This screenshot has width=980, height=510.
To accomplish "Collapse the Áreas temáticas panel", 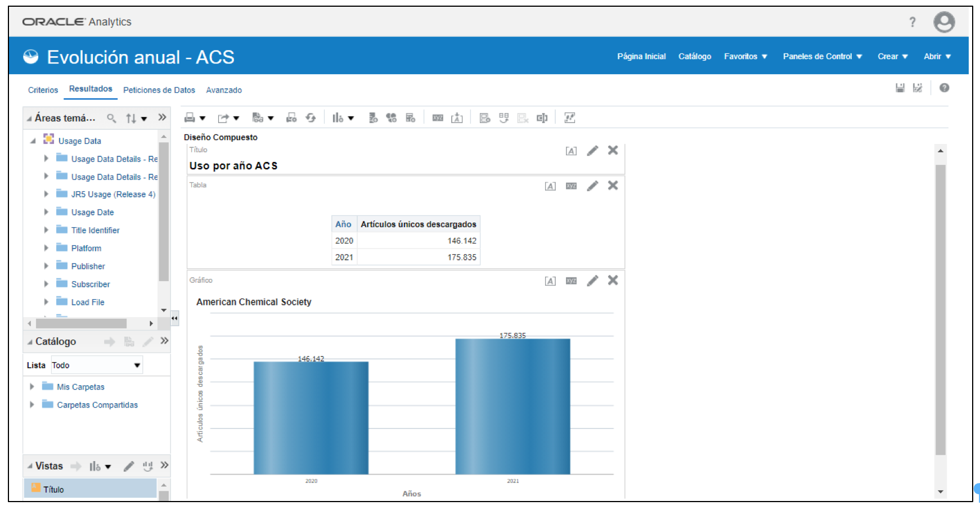I will click(x=29, y=119).
